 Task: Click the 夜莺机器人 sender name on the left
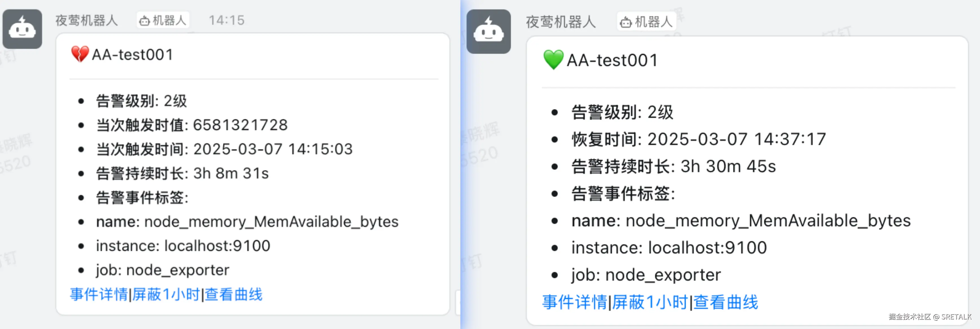[x=87, y=20]
